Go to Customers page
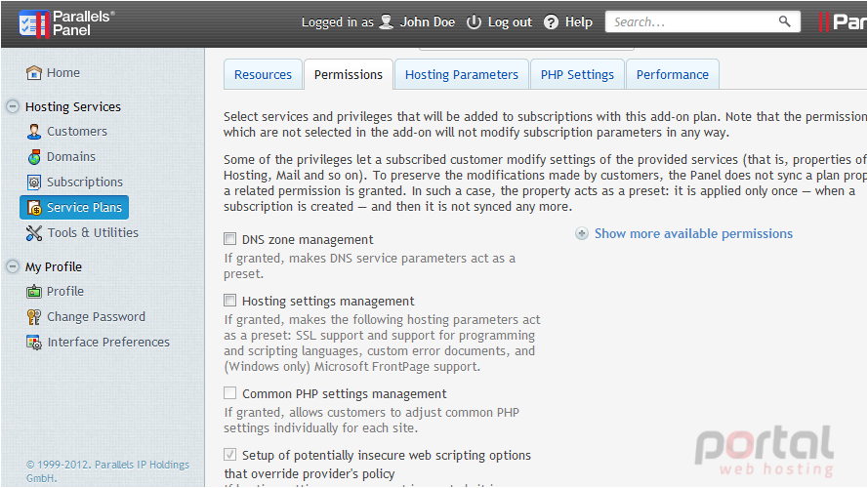868x488 pixels. point(77,132)
